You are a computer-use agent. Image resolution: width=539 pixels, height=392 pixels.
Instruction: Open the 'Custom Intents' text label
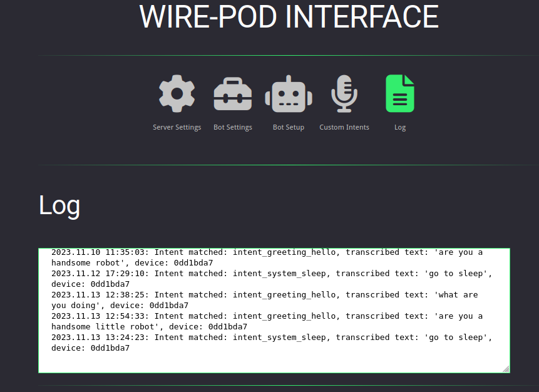(x=344, y=127)
